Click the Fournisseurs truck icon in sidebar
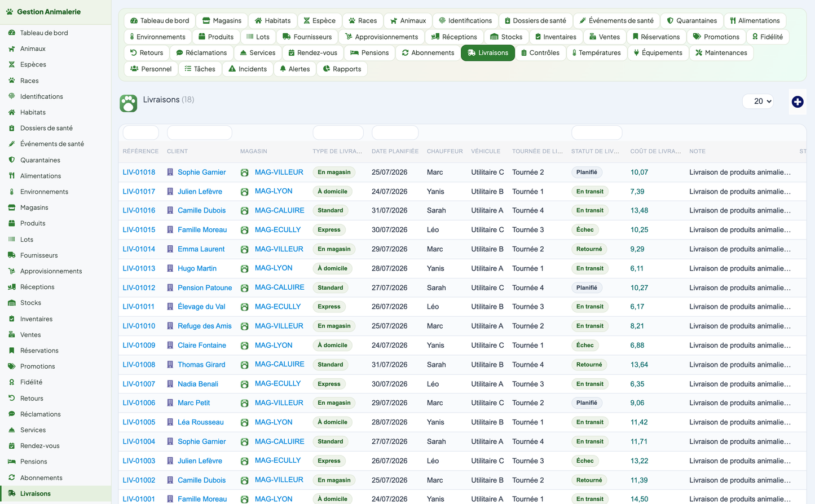 click(x=11, y=255)
